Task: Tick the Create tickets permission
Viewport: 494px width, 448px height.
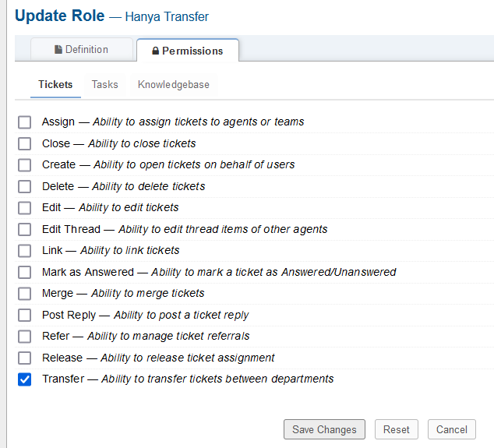Action: (x=25, y=165)
